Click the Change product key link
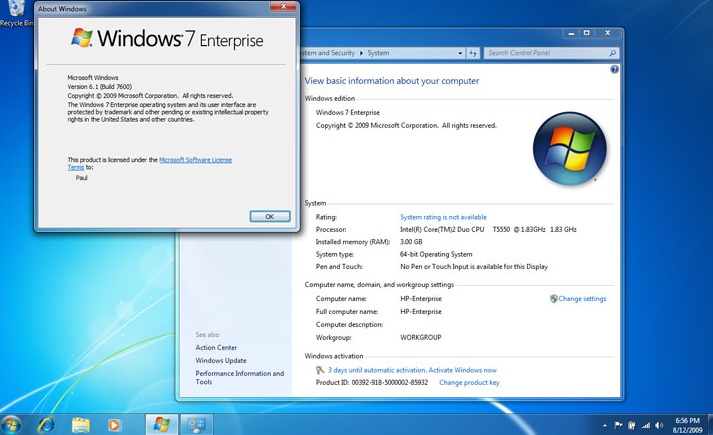This screenshot has width=713, height=435. coord(469,383)
